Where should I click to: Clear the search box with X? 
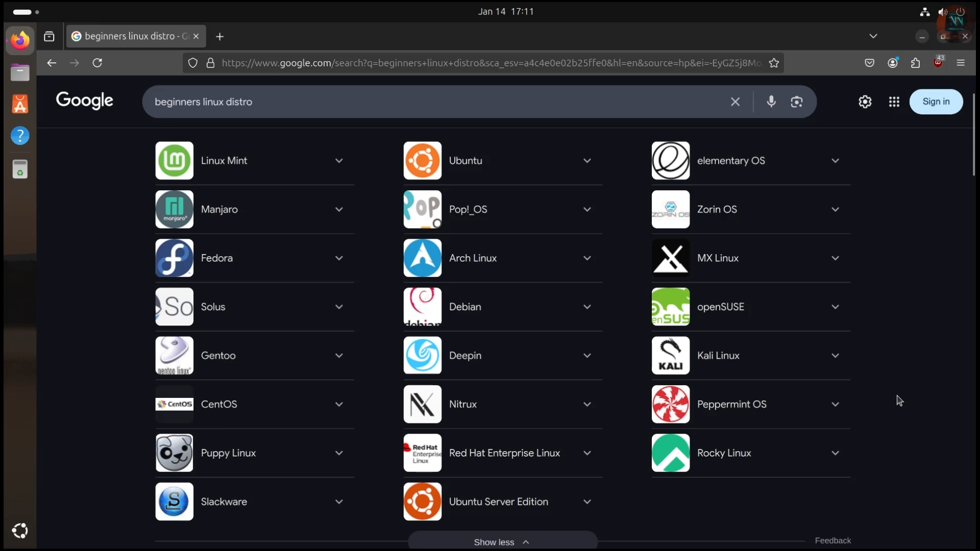pos(735,102)
